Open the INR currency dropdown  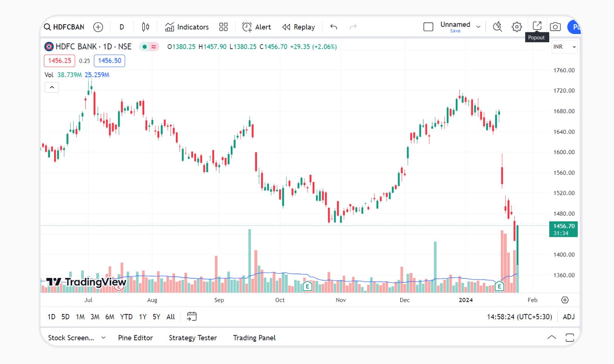(564, 47)
